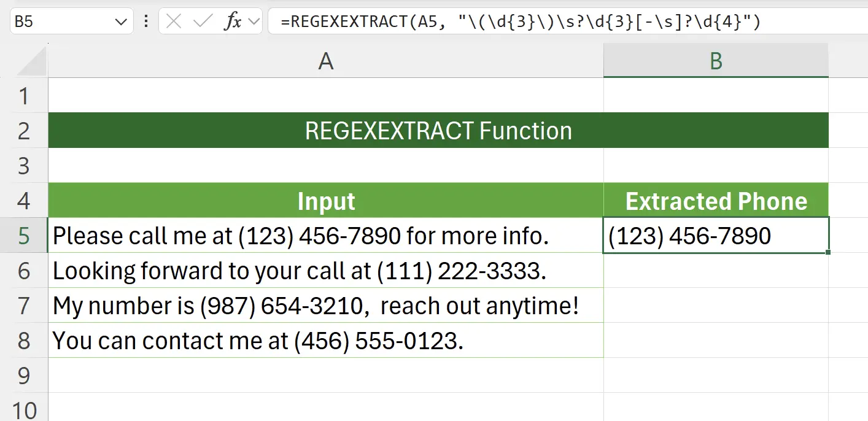The height and width of the screenshot is (421, 868).
Task: Select the Input header cell
Action: (x=325, y=201)
